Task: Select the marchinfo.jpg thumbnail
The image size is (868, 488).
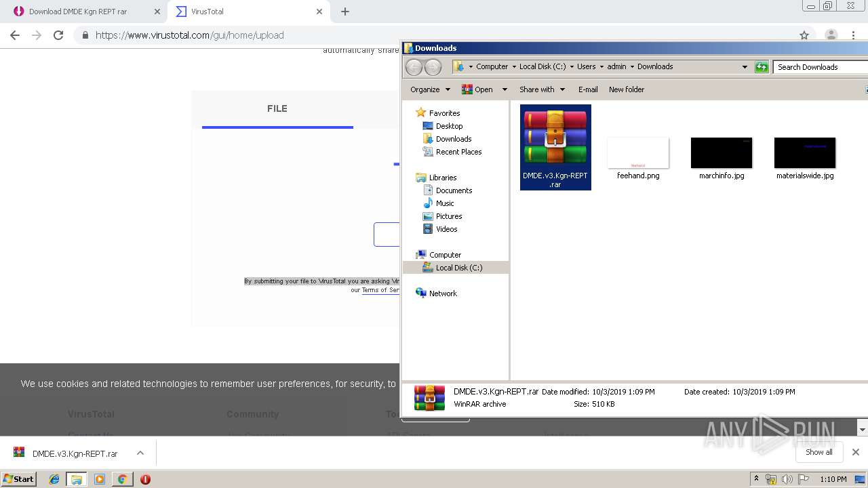Action: (722, 153)
